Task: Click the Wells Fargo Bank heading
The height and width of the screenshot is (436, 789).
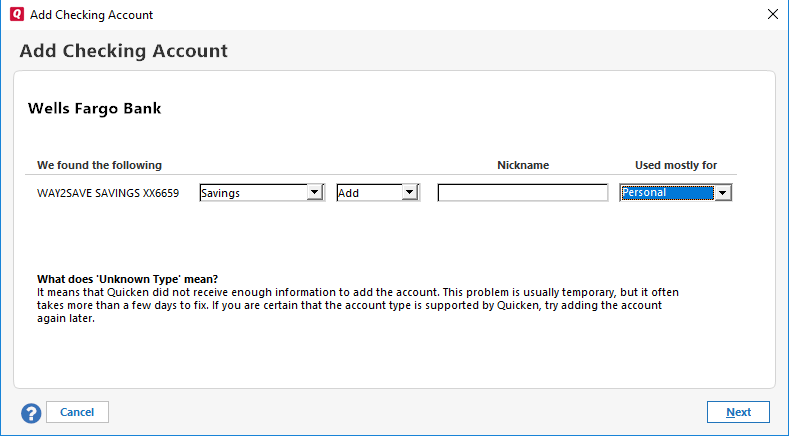Action: (94, 108)
